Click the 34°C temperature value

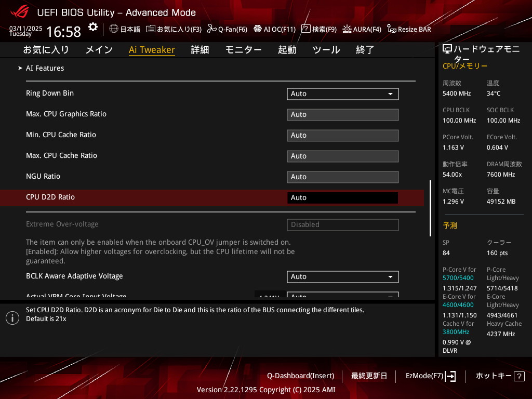click(494, 94)
